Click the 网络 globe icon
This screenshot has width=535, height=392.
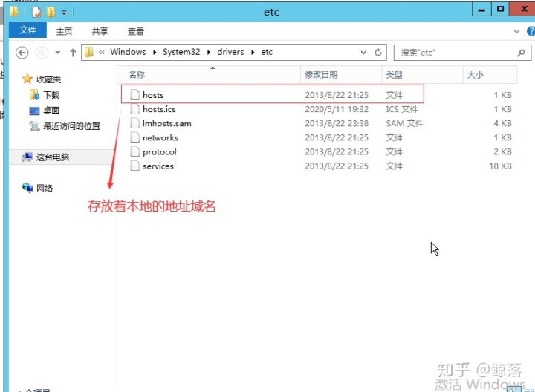click(27, 188)
